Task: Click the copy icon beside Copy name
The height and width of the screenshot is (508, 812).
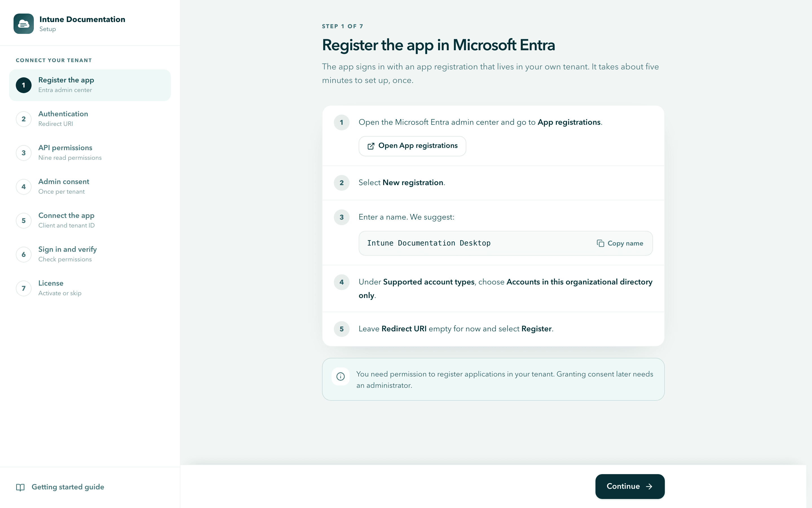Action: [x=600, y=243]
